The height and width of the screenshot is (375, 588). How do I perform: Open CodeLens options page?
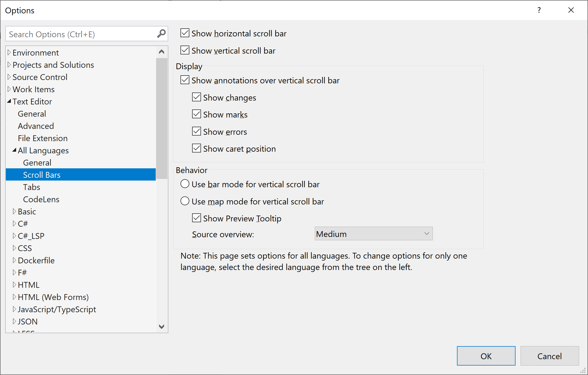[41, 199]
